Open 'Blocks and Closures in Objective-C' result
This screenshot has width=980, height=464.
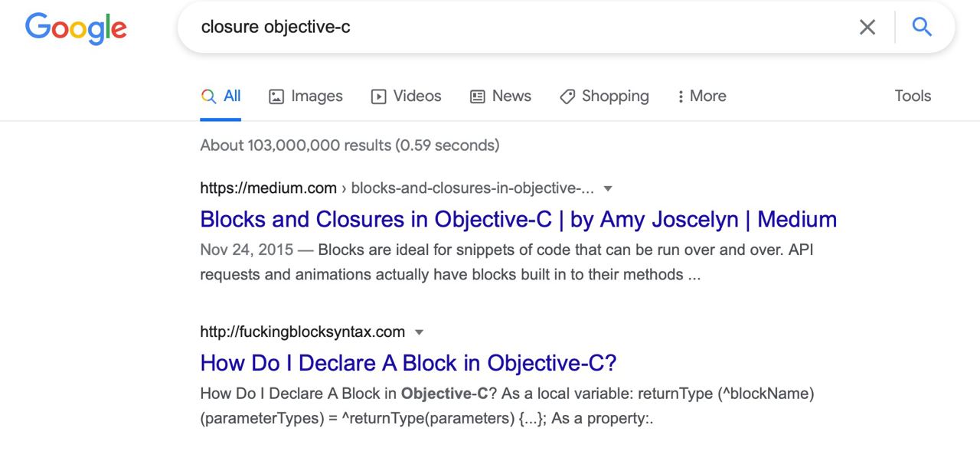[x=518, y=219]
